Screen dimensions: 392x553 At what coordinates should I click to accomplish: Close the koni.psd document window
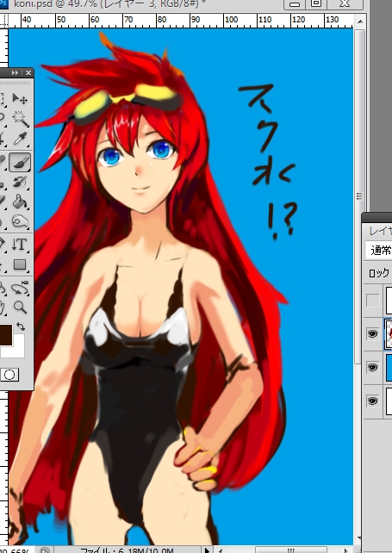(x=345, y=4)
